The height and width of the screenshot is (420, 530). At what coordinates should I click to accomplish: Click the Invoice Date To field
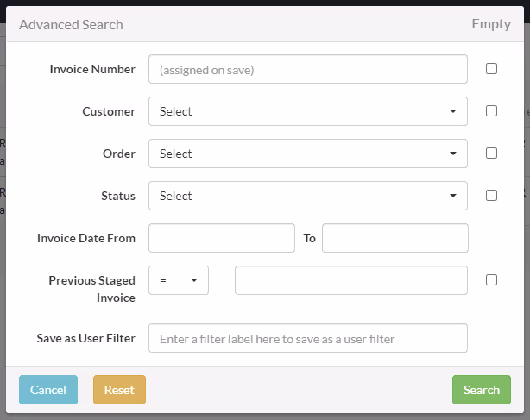pos(395,238)
